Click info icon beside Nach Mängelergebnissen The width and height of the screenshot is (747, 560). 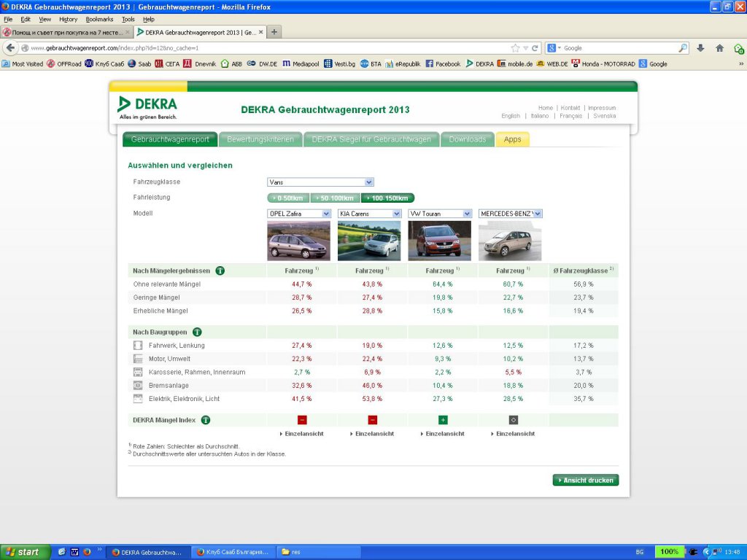tap(220, 271)
